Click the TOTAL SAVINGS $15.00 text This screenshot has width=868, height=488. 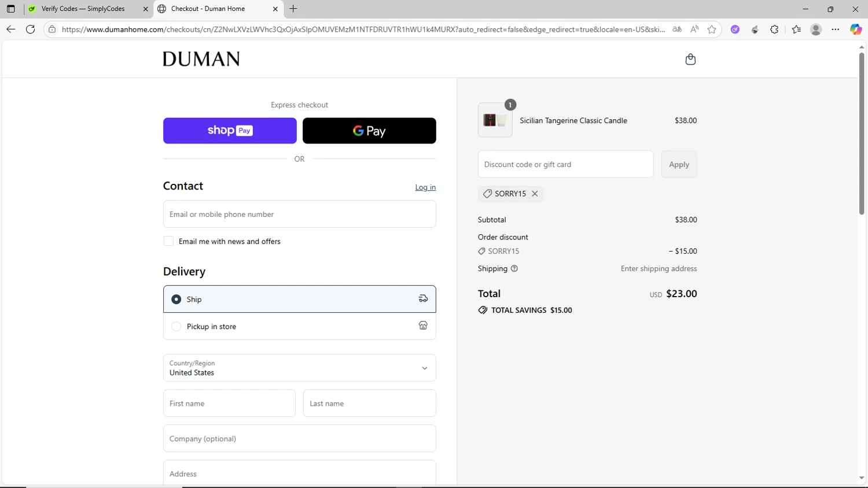coord(532,310)
